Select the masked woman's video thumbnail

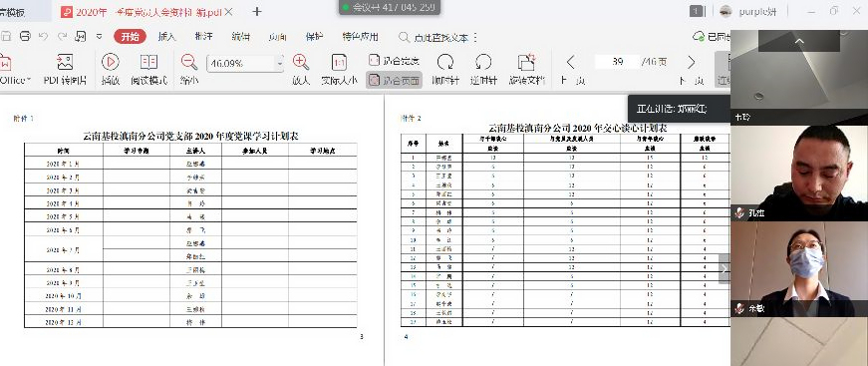coord(799,269)
